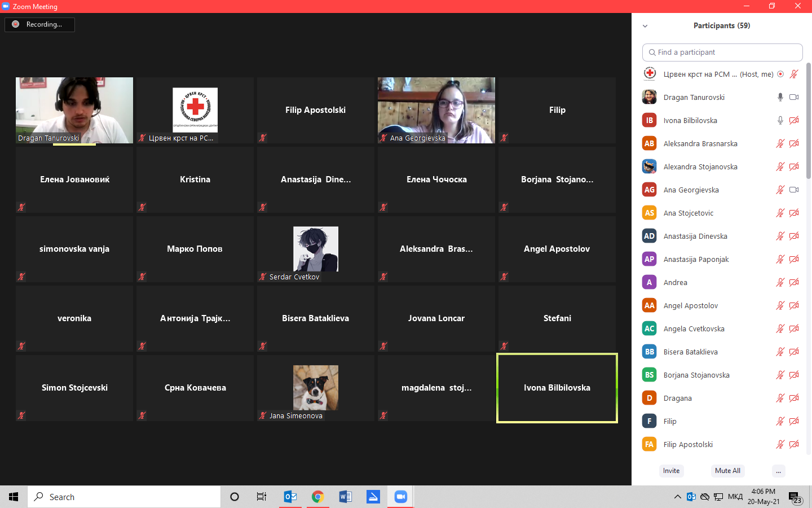This screenshot has width=812, height=508.
Task: Click Ivona Bilbilovska's microphone icon in list
Action: [780, 120]
